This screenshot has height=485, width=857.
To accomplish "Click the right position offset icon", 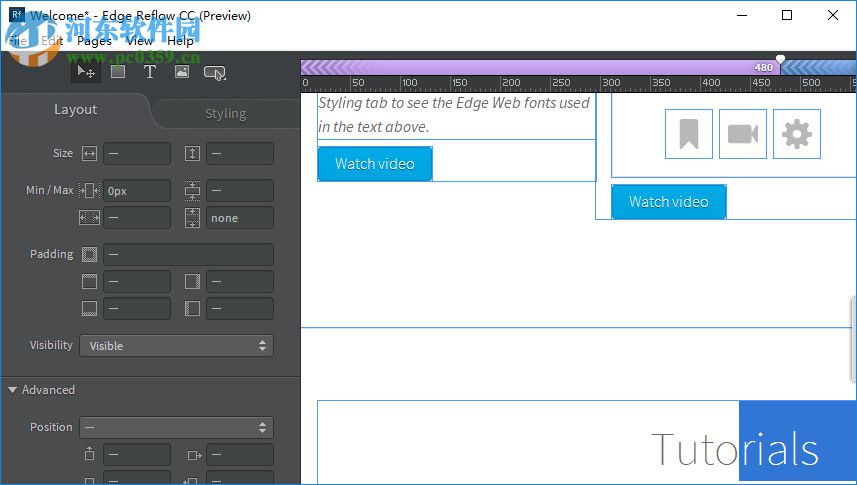I will point(194,454).
